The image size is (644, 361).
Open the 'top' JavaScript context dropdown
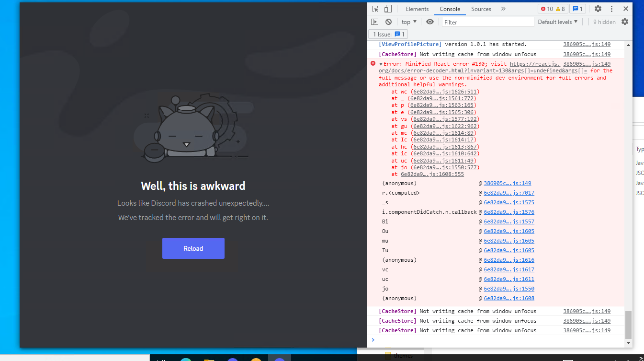point(409,22)
